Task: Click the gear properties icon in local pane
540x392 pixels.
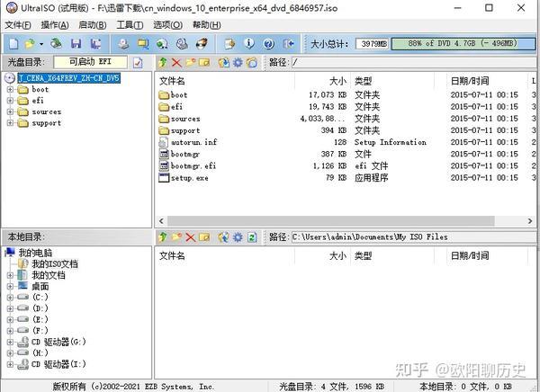Action: pyautogui.click(x=238, y=237)
